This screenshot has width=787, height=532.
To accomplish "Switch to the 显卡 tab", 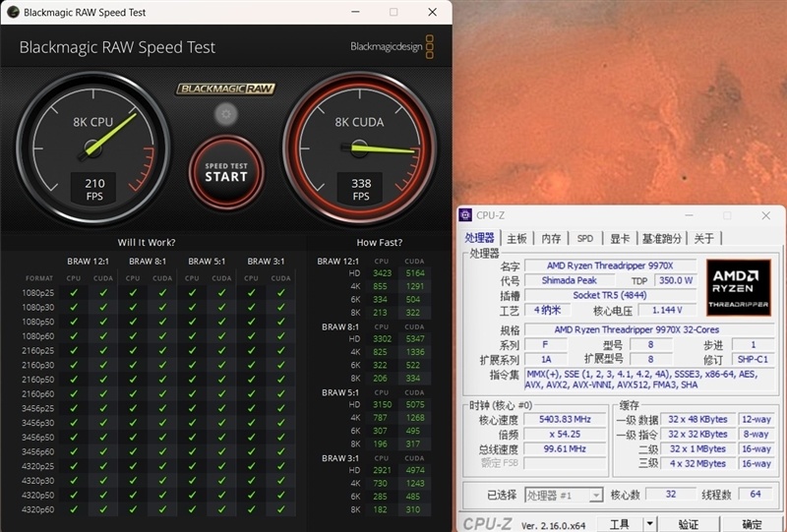I will pyautogui.click(x=619, y=238).
